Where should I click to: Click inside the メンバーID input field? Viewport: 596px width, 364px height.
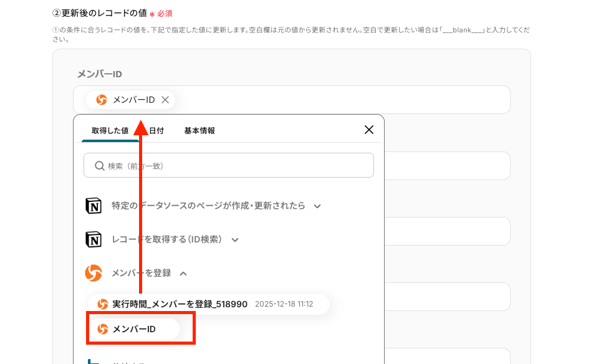point(292,100)
